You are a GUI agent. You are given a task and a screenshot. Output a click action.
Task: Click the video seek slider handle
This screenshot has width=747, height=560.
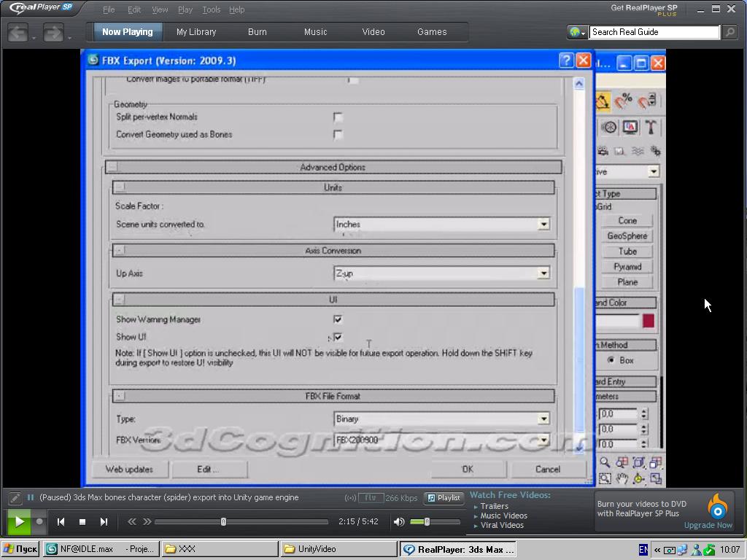(x=223, y=522)
